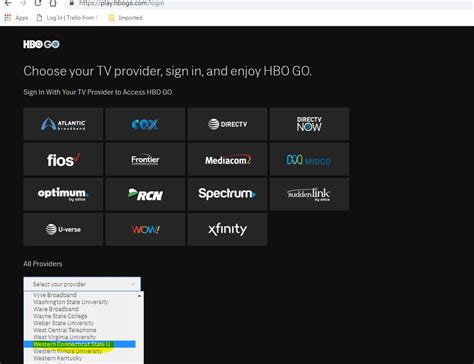The width and height of the screenshot is (474, 364).
Task: Choose DIRECTV NOW provider tile
Action: click(309, 124)
